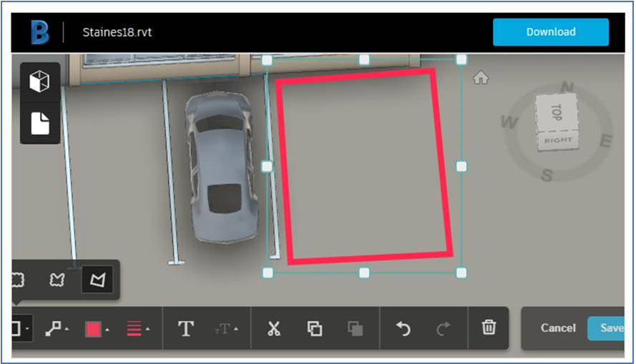This screenshot has width=636, height=364.
Task: Click the Cancel button
Action: click(x=558, y=328)
